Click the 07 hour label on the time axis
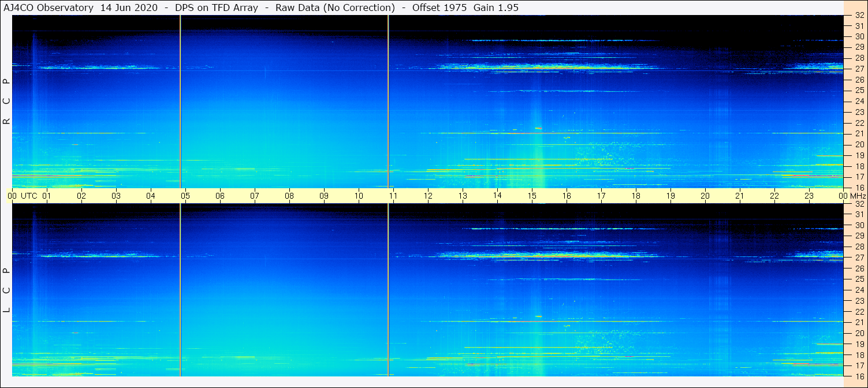The image size is (868, 388). point(255,196)
